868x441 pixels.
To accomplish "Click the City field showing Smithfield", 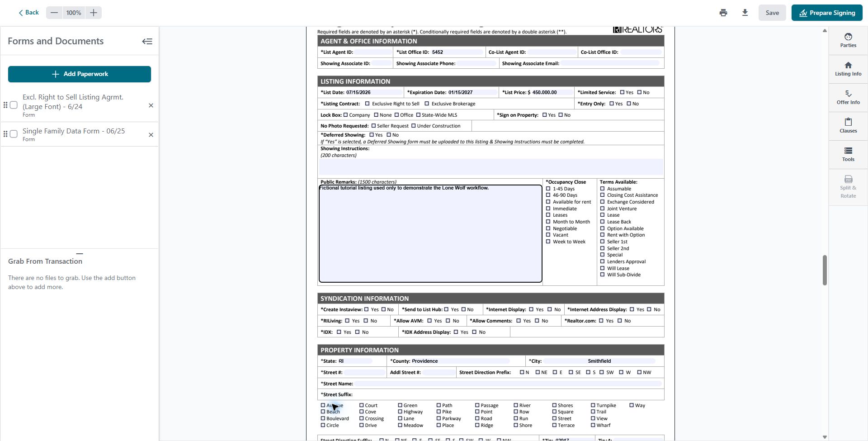I will tap(599, 361).
